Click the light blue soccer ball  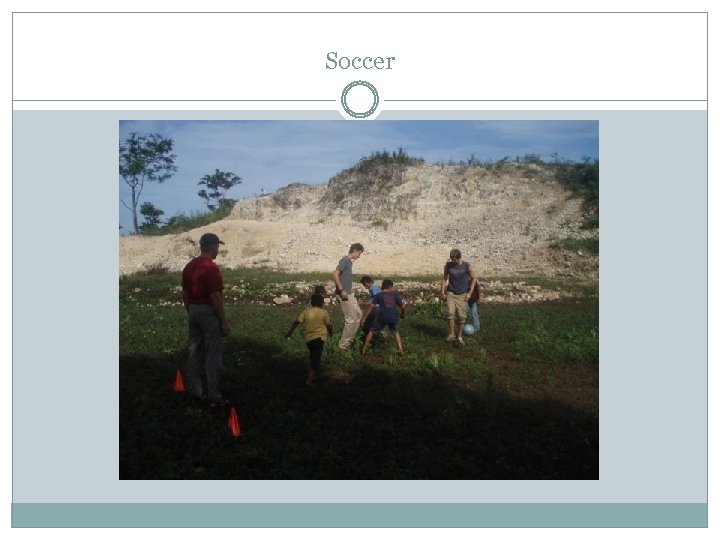point(468,329)
